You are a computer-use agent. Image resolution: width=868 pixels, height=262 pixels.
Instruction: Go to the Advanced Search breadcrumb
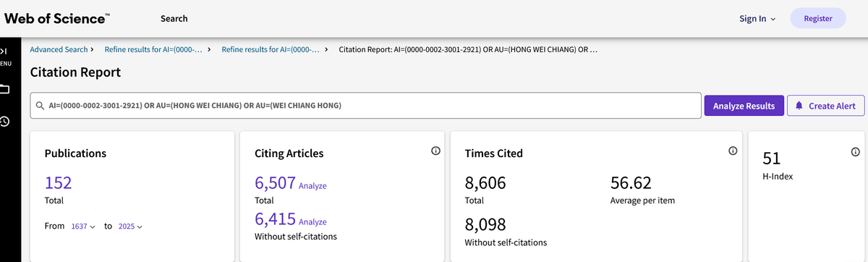[59, 50]
